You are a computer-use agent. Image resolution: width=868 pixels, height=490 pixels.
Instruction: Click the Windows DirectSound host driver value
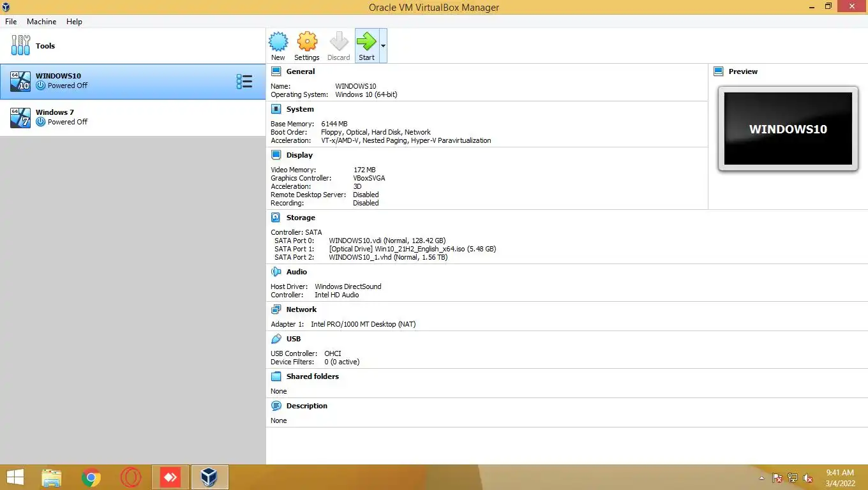(348, 286)
